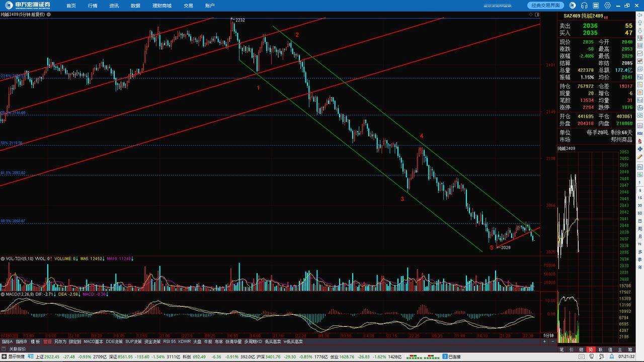Click the circle marker before MACD(12,26,9)
Screen dimensions: 644x362
[x=3, y=294]
